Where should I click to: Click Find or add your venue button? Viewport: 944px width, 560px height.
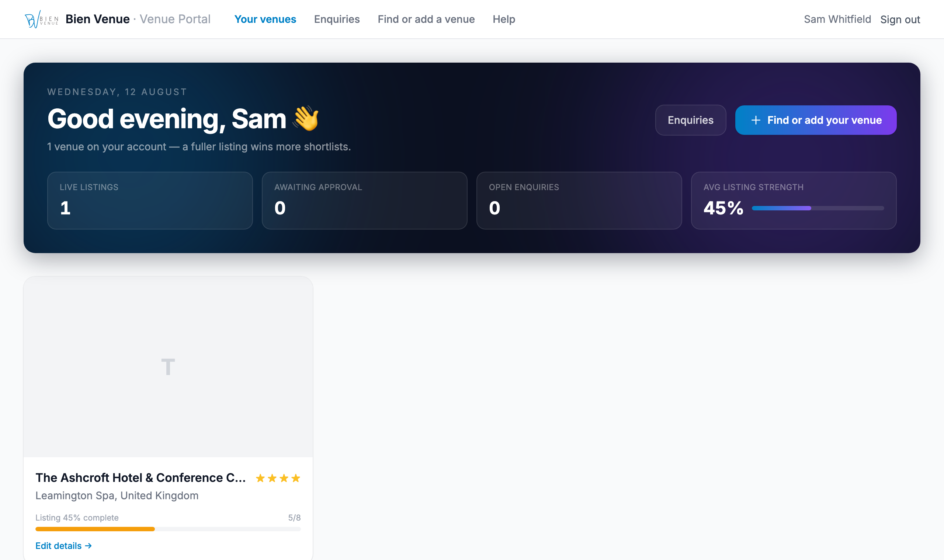tap(816, 120)
